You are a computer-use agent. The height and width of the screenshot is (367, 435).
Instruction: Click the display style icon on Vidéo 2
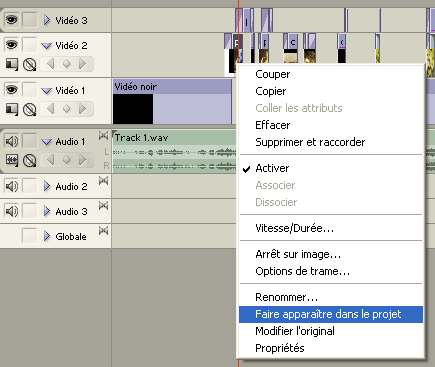(12, 64)
